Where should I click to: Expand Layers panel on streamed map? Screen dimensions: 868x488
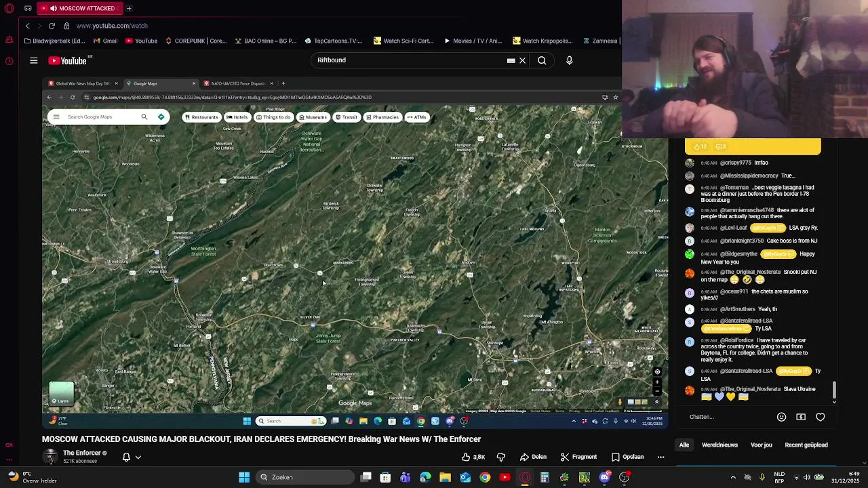pos(61,393)
